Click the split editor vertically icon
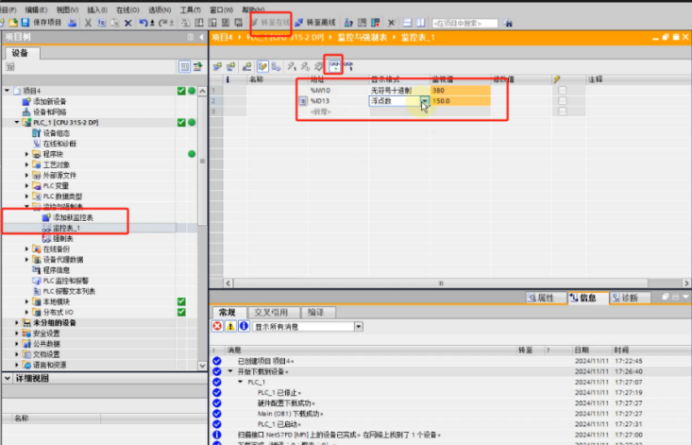The height and width of the screenshot is (445, 692). tap(421, 23)
